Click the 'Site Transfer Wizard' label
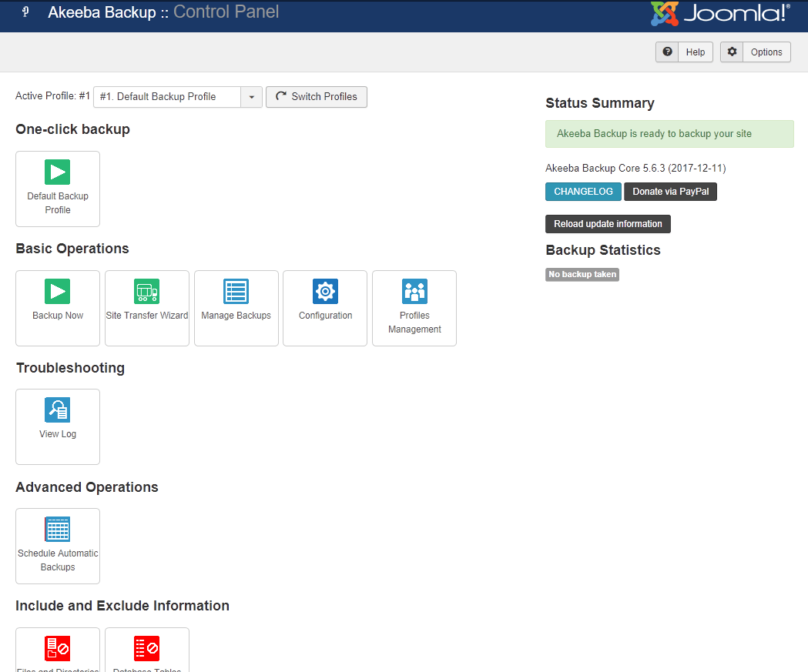 tap(147, 316)
